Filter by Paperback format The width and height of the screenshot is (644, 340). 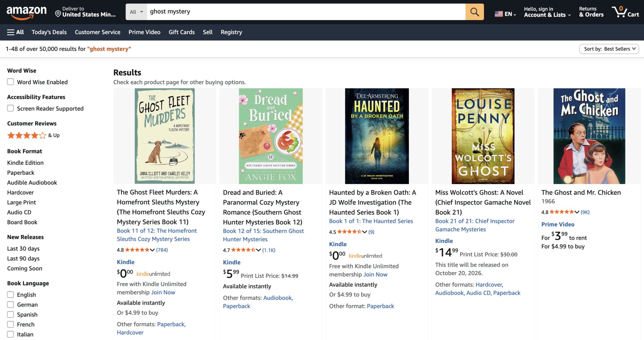coord(21,173)
